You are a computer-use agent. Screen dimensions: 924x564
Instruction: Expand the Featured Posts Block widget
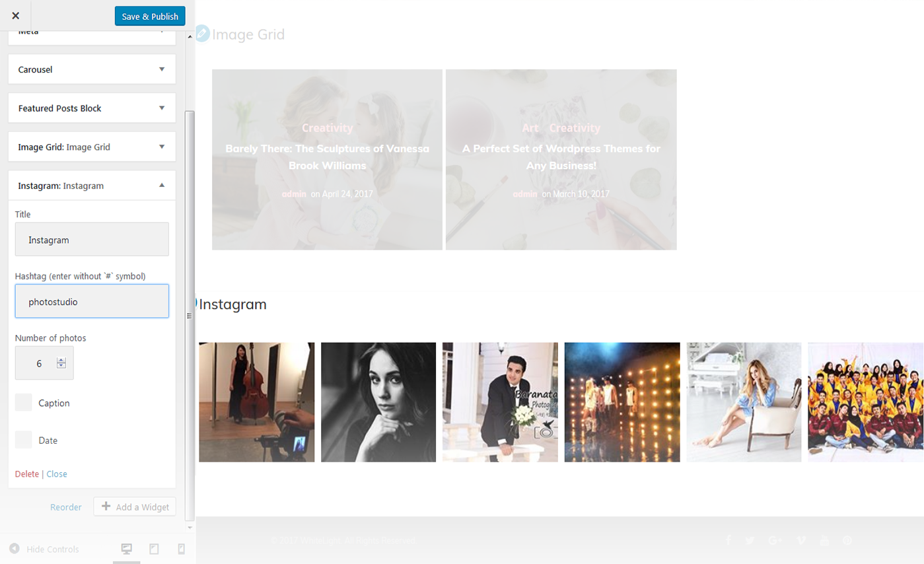point(92,108)
